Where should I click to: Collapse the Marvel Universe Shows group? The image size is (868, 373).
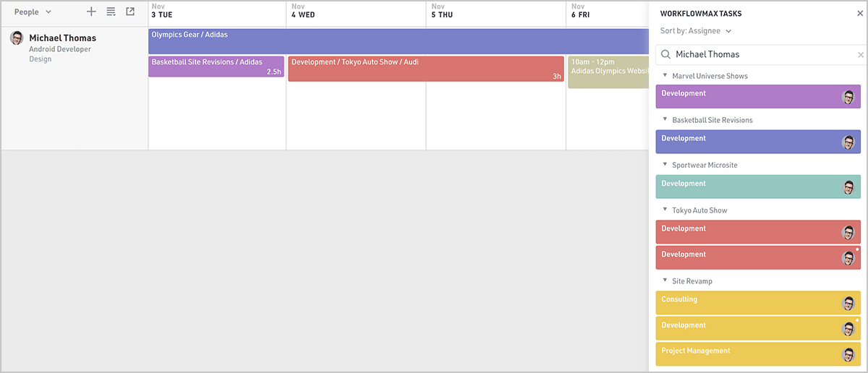(x=665, y=75)
